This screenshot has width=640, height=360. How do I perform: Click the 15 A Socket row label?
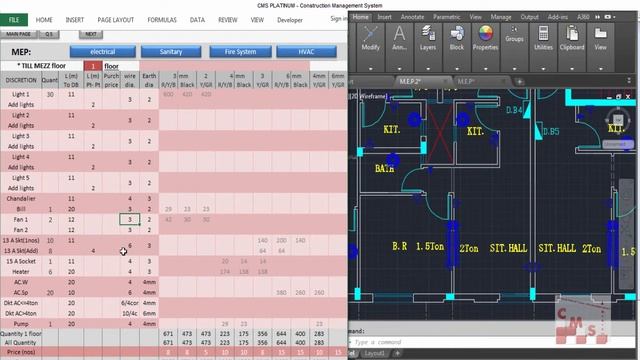click(21, 261)
